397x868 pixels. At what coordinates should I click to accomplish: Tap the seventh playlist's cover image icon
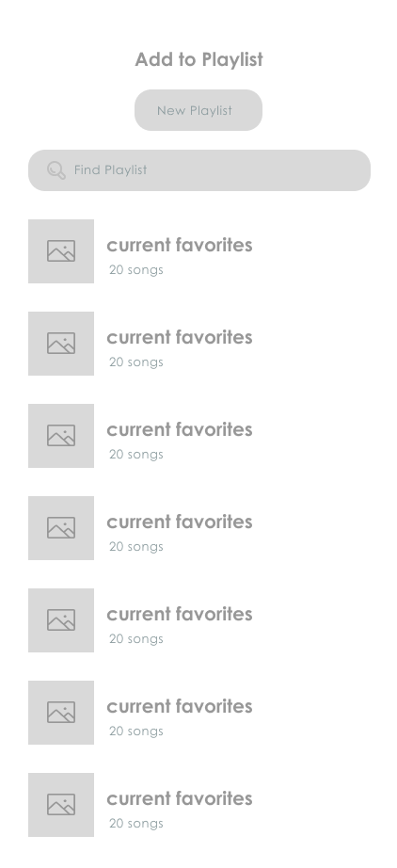61,805
